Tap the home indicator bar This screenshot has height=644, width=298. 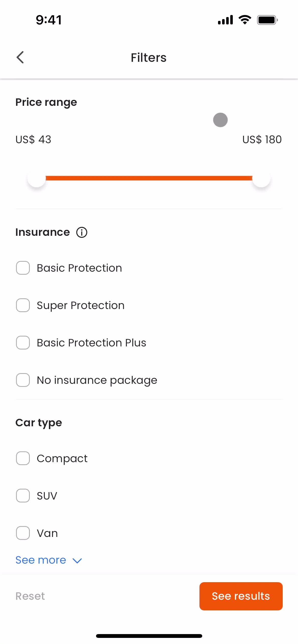(149, 636)
